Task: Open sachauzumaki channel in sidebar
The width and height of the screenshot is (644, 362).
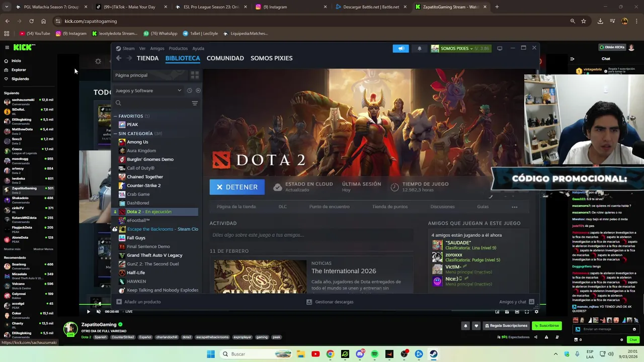Action: (29, 102)
